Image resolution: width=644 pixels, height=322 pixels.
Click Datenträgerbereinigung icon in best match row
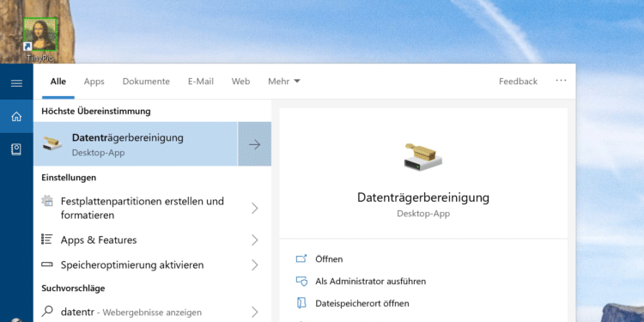[x=52, y=143]
